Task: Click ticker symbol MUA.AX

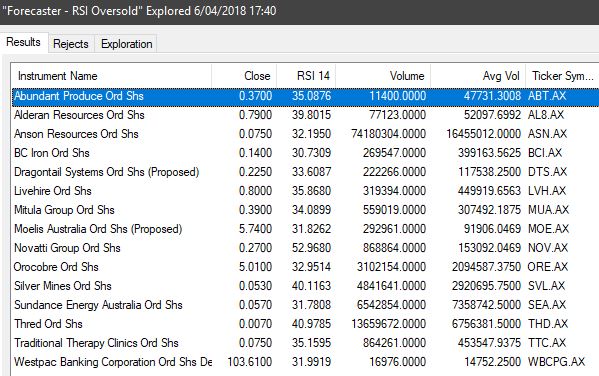Action: [x=548, y=210]
